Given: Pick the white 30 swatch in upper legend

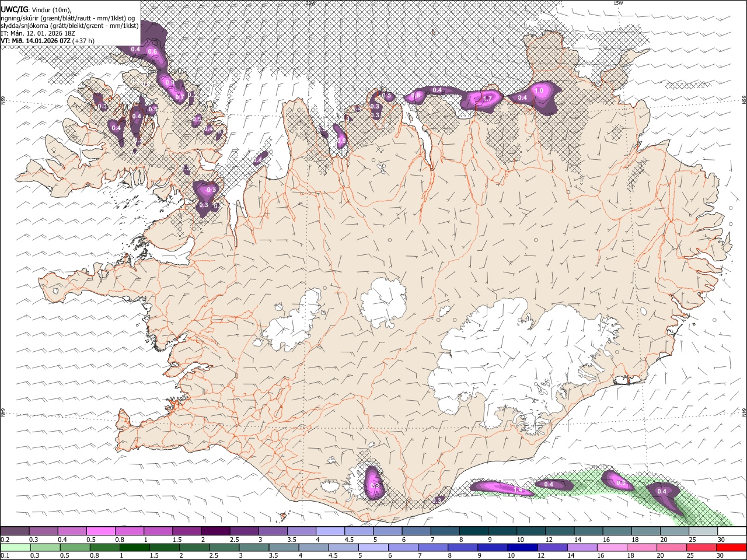Looking at the screenshot, I should point(732,531).
